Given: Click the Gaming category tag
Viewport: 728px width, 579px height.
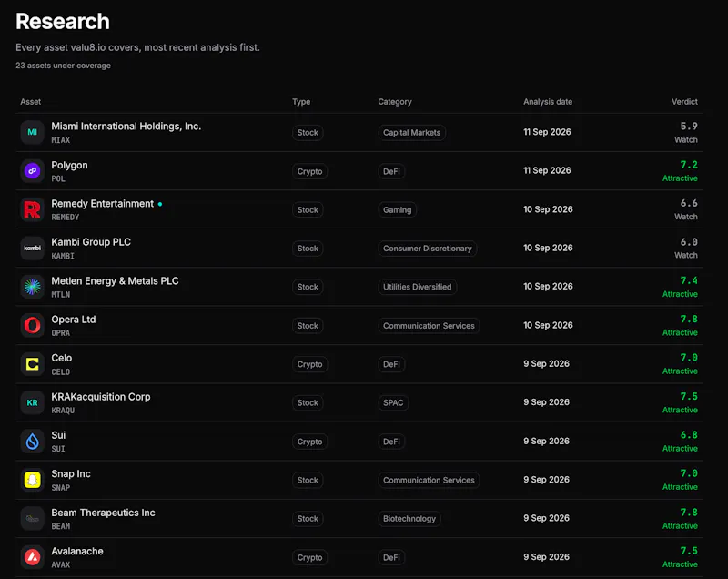Looking at the screenshot, I should pyautogui.click(x=397, y=210).
